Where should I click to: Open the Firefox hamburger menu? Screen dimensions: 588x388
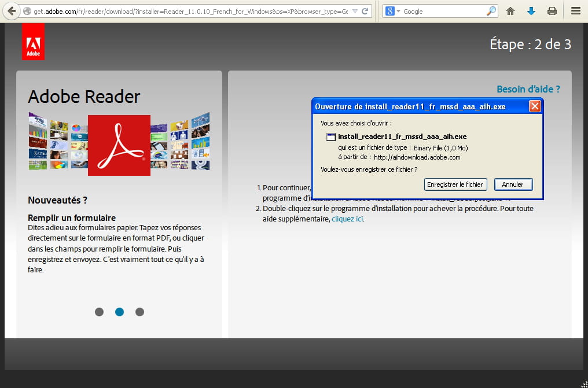(576, 11)
